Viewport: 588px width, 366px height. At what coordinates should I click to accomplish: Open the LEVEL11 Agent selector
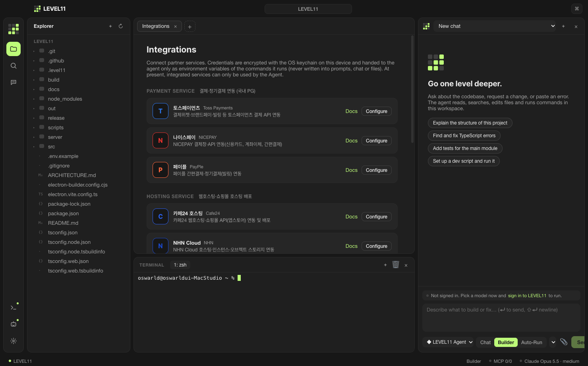point(449,342)
